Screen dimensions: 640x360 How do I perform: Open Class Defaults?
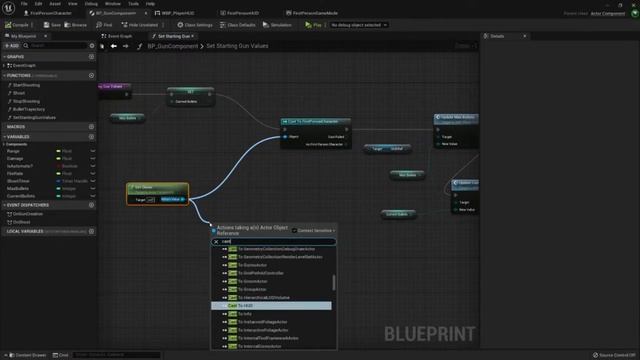[x=238, y=25]
